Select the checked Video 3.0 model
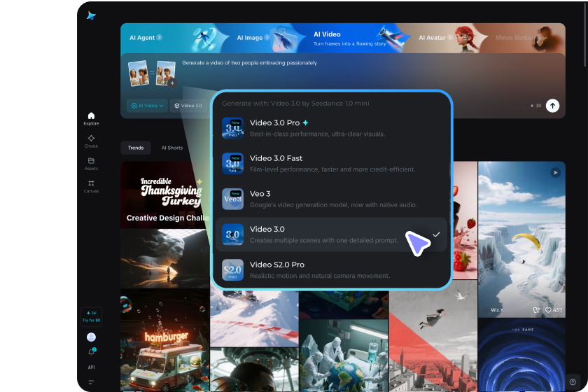This screenshot has height=392, width=588. [x=332, y=234]
